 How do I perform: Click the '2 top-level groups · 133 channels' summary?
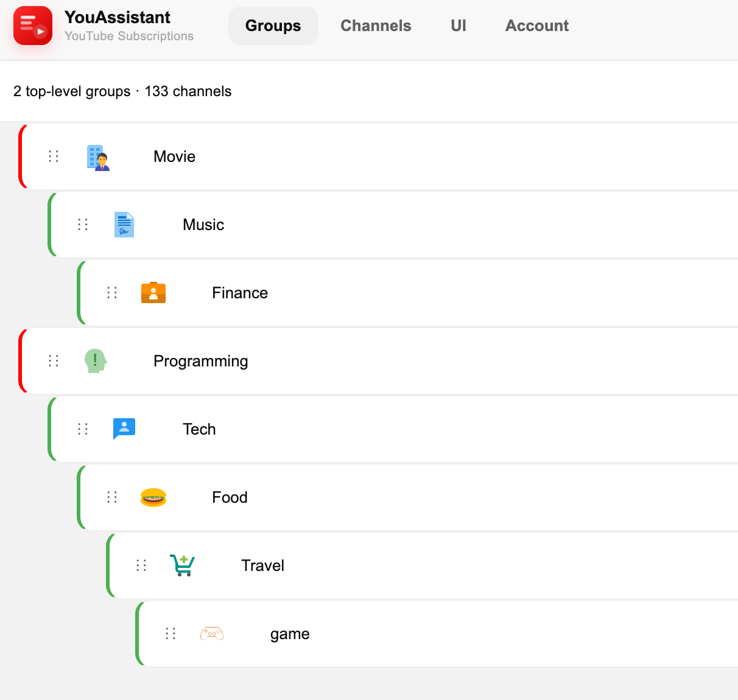[122, 91]
